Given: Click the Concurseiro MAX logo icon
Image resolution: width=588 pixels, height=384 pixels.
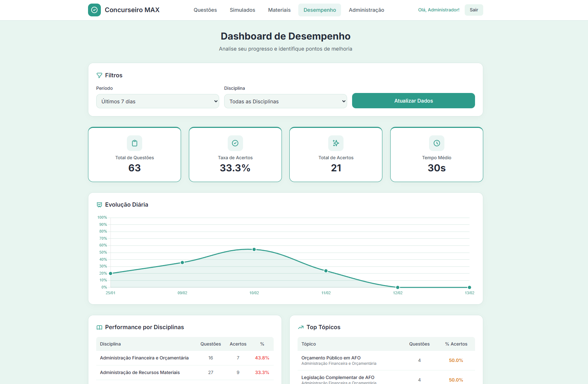Looking at the screenshot, I should pos(94,10).
